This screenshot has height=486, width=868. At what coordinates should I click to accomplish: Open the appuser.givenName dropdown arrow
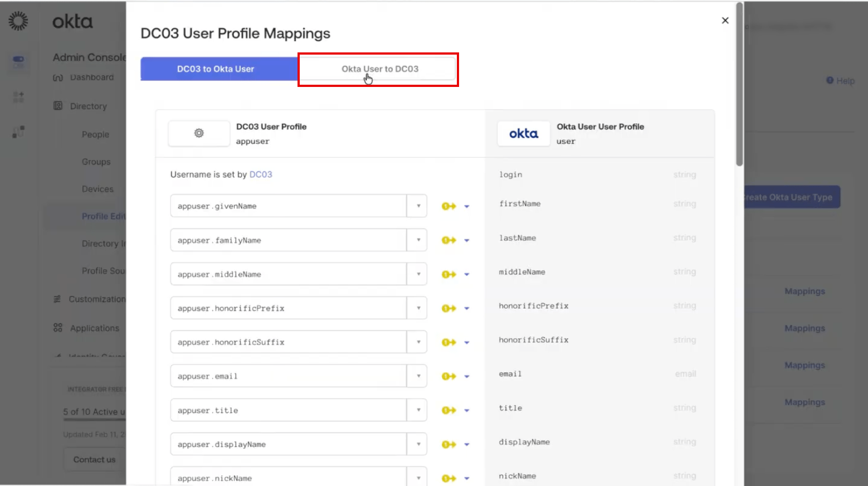pos(417,206)
